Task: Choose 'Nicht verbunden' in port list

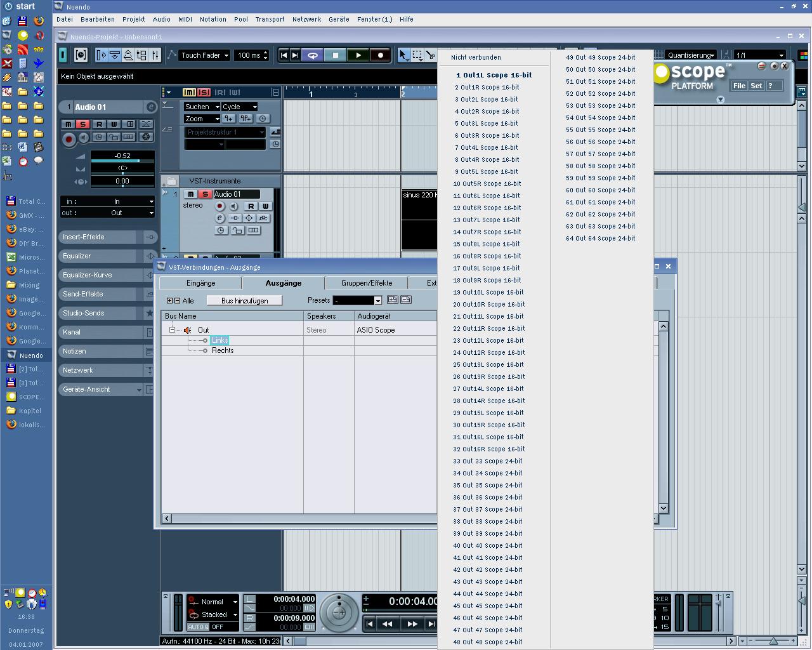Action: (x=476, y=57)
